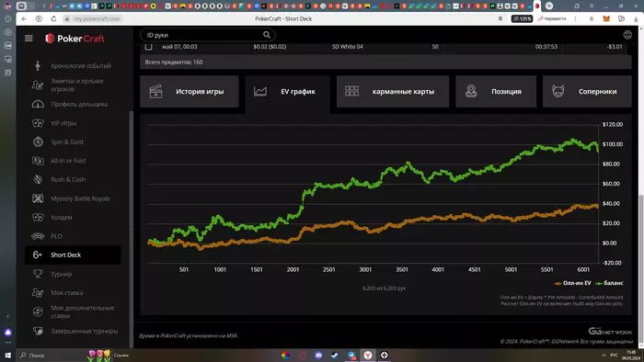This screenshot has height=362, width=644.
Task: Open the browser downloads icon
Action: (636, 19)
